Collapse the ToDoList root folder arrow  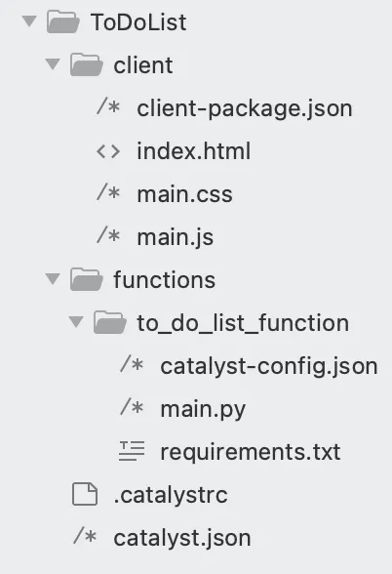(29, 20)
